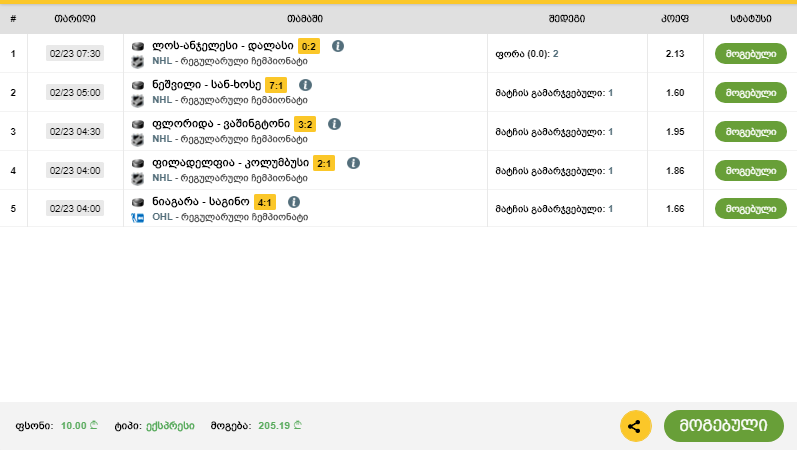The width and height of the screenshot is (797, 450).
Task: Open info icon for ფლორიდა - ვაშინგტონი match
Action: point(334,124)
